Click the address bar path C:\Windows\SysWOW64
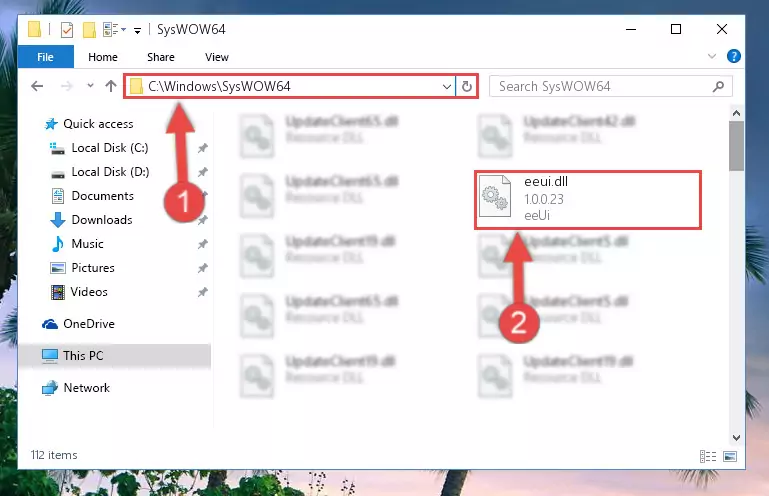Image resolution: width=769 pixels, height=496 pixels. (x=219, y=86)
